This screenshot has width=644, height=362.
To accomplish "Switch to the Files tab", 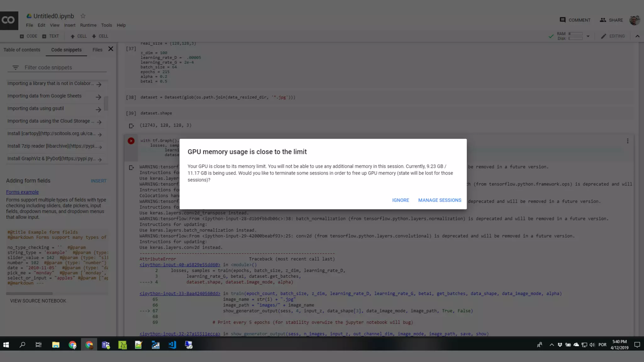I will click(97, 50).
